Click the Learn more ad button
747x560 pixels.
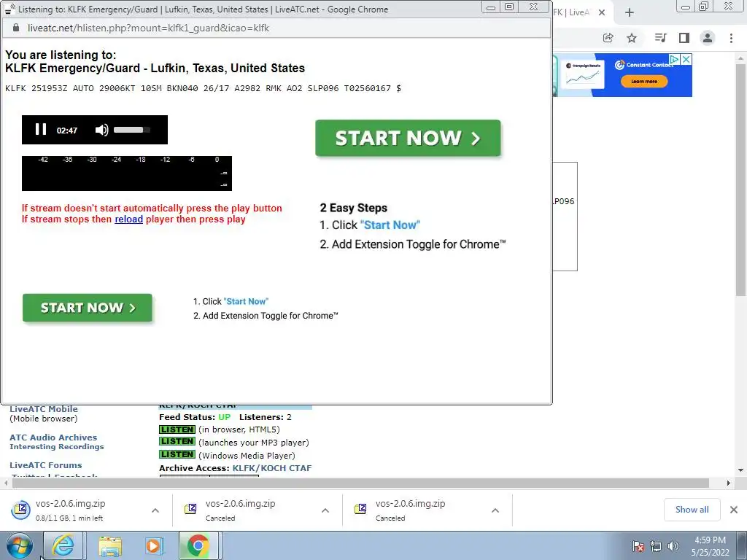[x=644, y=82]
